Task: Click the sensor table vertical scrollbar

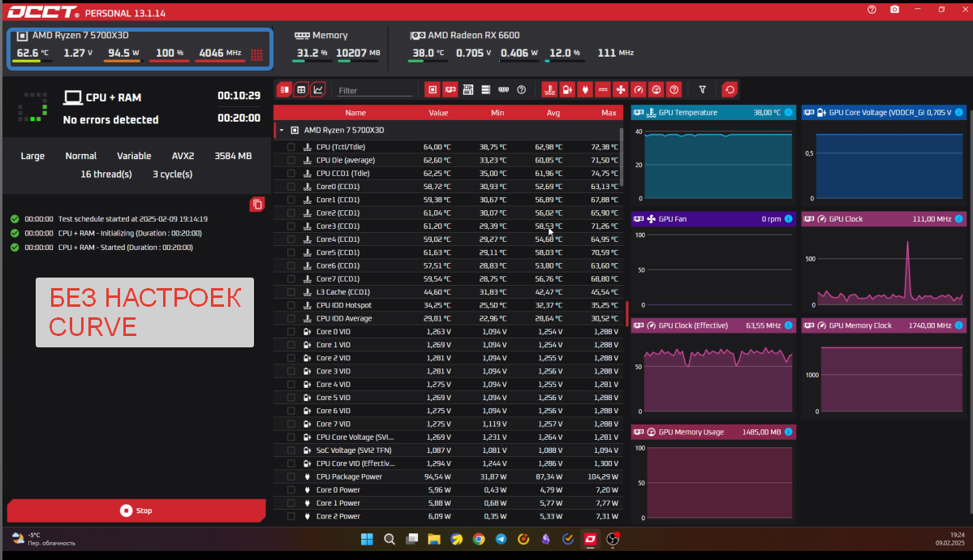Action: (621, 158)
